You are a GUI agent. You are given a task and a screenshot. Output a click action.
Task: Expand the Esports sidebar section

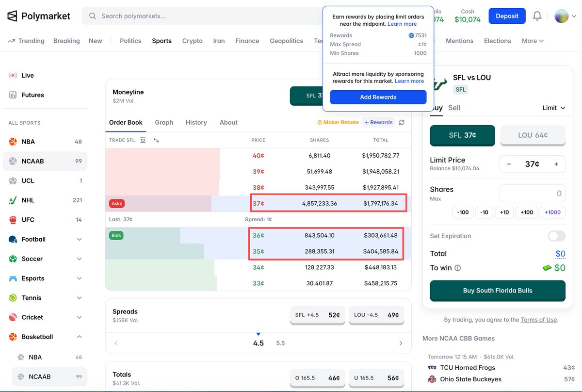coord(80,278)
